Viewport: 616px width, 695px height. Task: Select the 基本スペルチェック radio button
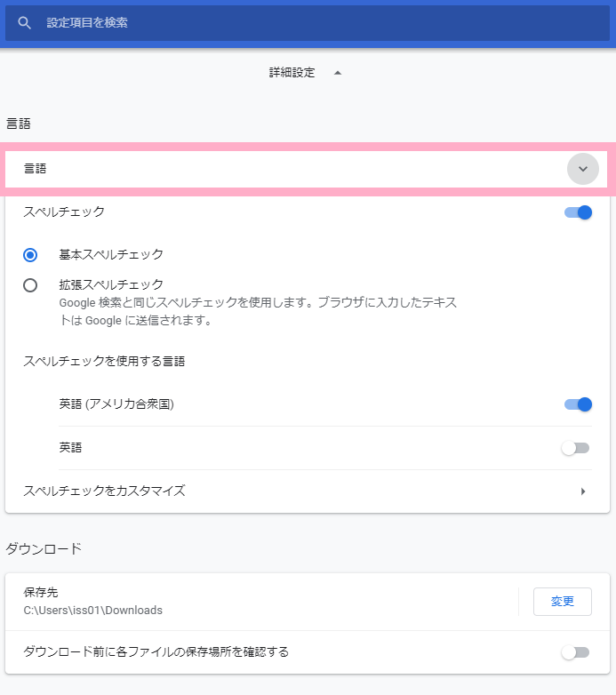30,255
